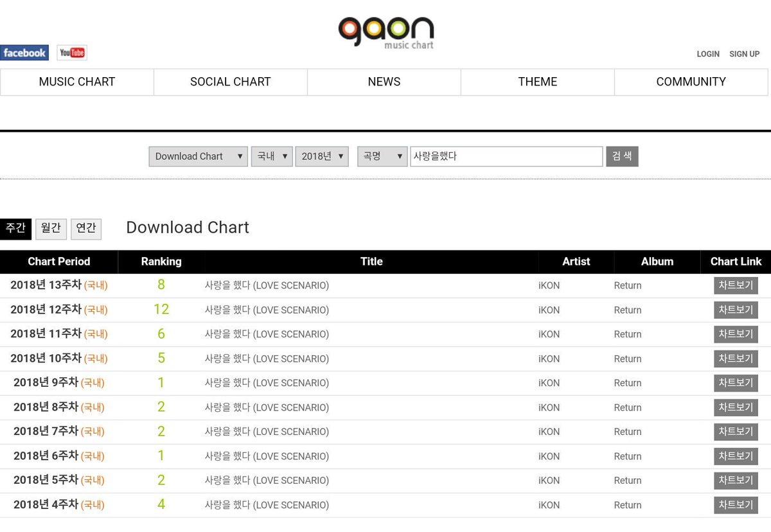This screenshot has width=771, height=532.
Task: Select the 연간 yearly tab
Action: tap(86, 228)
